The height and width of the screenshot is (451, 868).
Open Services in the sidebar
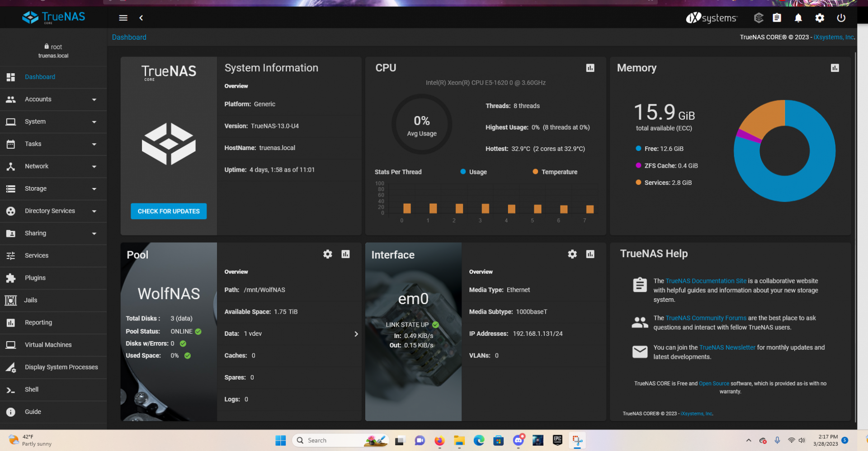click(x=53, y=256)
